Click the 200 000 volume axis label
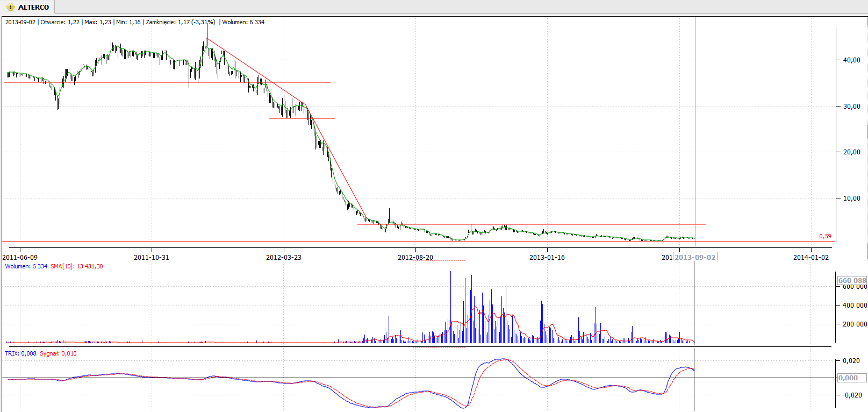Viewport: 868px width, 412px height. tap(855, 324)
